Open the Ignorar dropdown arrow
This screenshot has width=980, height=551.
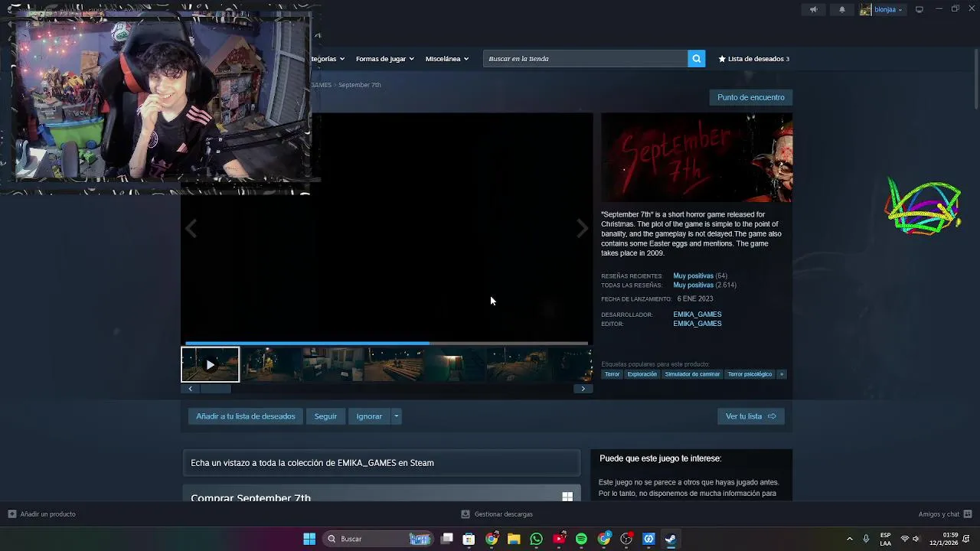pos(396,416)
